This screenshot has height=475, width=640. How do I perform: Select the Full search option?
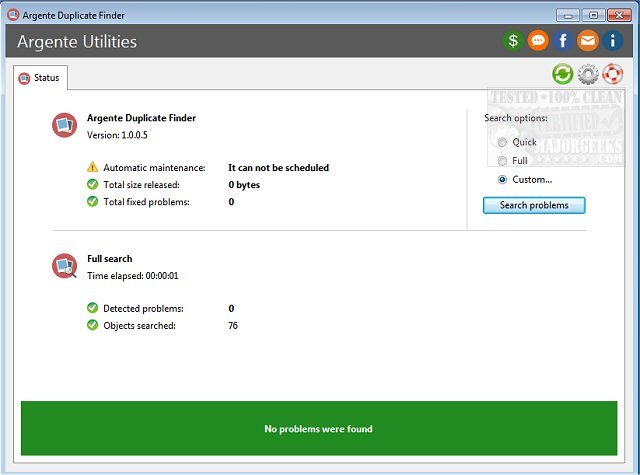coord(502,161)
